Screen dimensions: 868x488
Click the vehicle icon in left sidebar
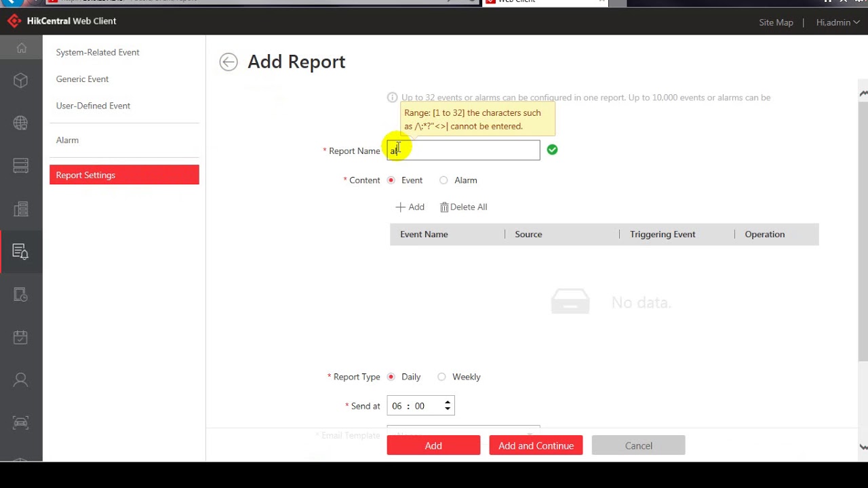coord(20,422)
